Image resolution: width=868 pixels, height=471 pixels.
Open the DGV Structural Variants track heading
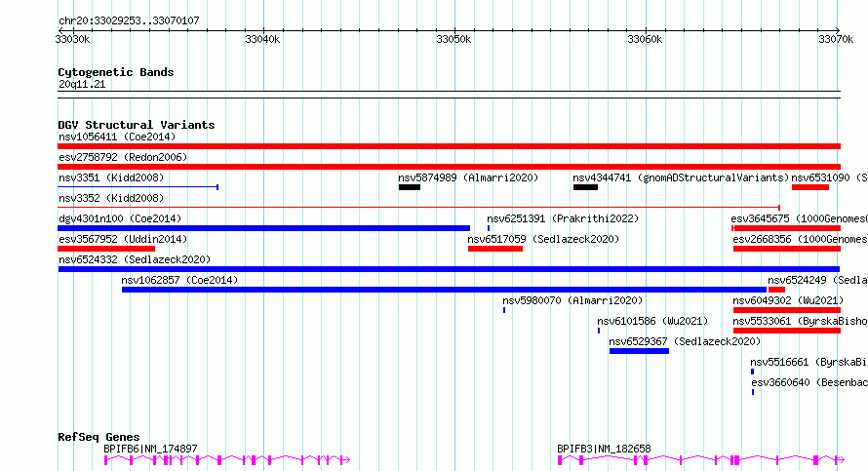[137, 125]
